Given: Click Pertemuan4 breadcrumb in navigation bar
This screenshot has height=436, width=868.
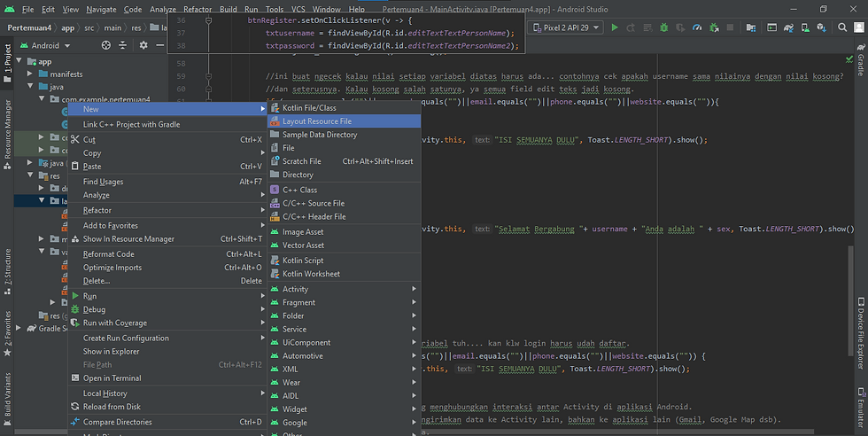Looking at the screenshot, I should coord(29,27).
